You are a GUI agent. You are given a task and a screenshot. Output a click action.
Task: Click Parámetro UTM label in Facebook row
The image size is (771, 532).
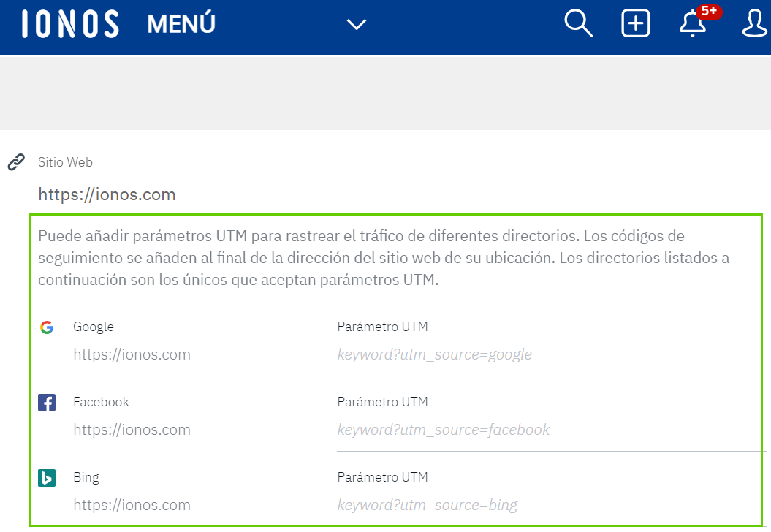382,402
